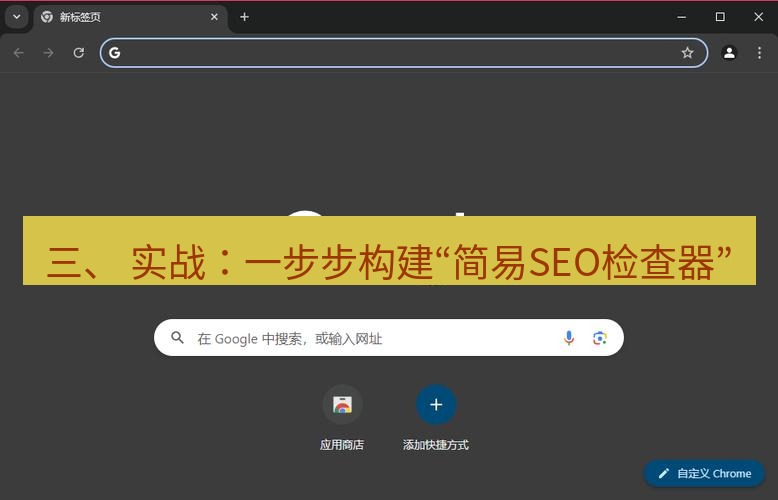Open the user profile menu
This screenshot has width=778, height=500.
click(729, 53)
